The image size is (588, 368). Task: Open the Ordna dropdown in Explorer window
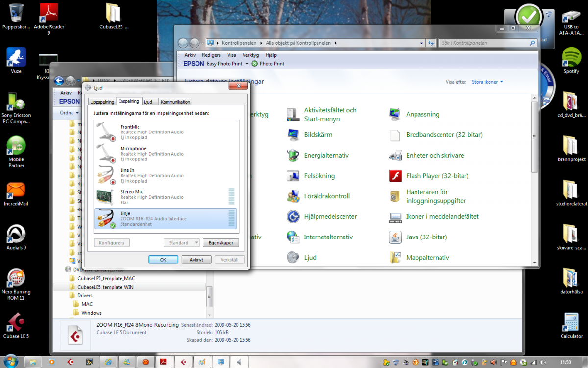click(69, 112)
